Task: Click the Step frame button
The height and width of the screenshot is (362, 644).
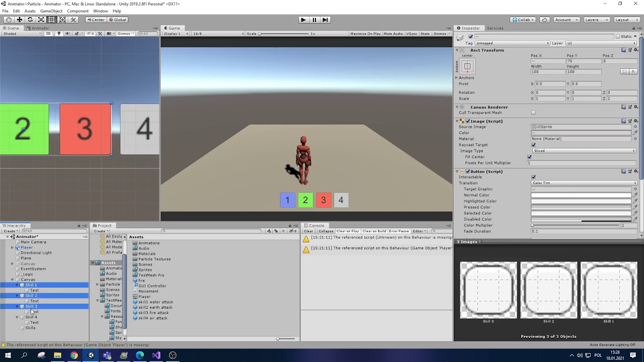Action: click(x=325, y=20)
